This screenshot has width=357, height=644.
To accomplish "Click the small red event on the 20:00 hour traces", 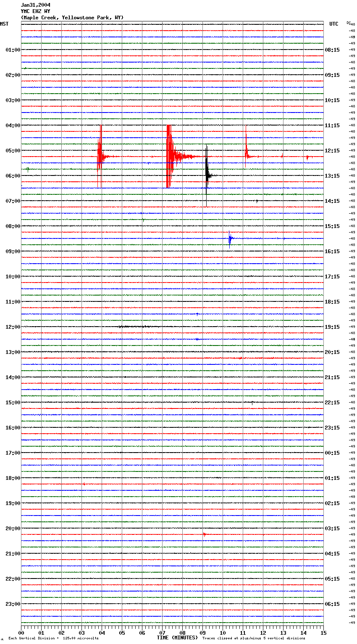I will tap(204, 534).
